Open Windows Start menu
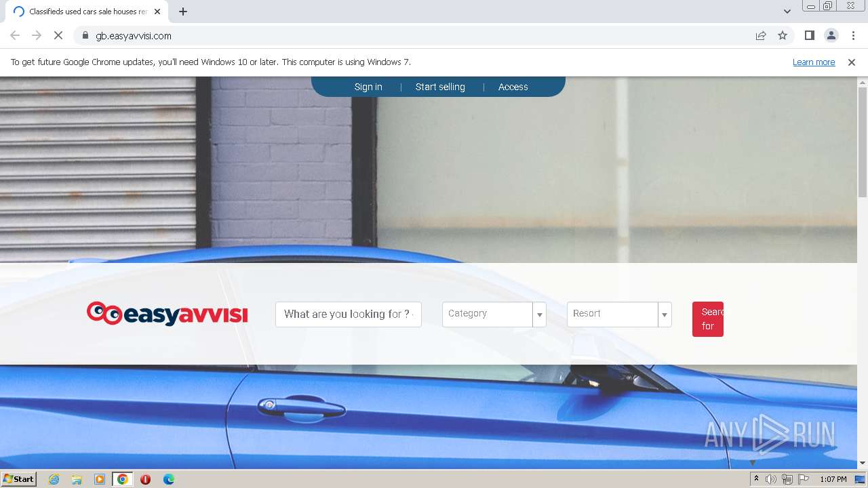This screenshot has width=868, height=488. (x=18, y=479)
